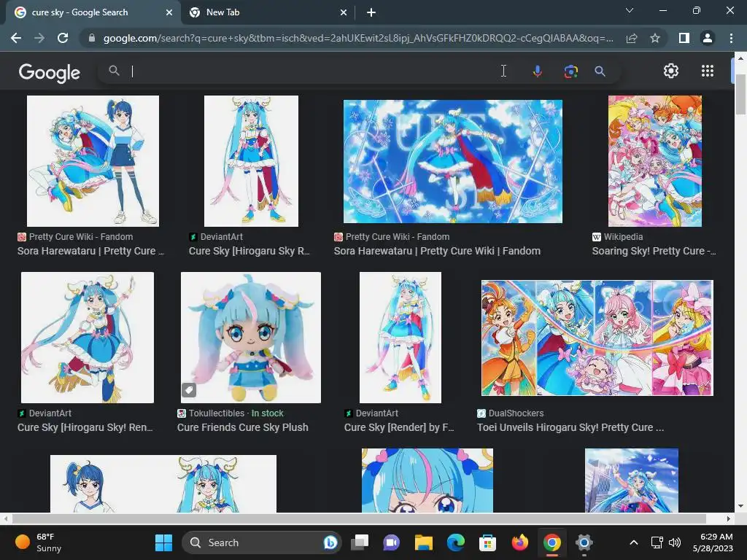The height and width of the screenshot is (560, 747).
Task: Open Cure Sky [Render] by F... thumbnail
Action: (x=400, y=337)
